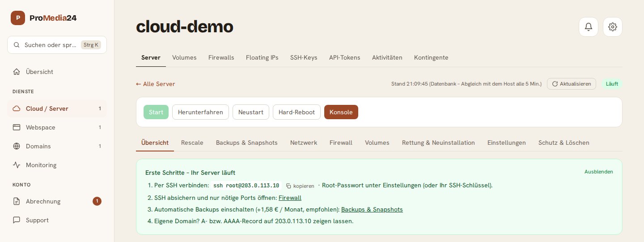Follow the Firewall link in step 2
The height and width of the screenshot is (242, 644).
coord(290,198)
